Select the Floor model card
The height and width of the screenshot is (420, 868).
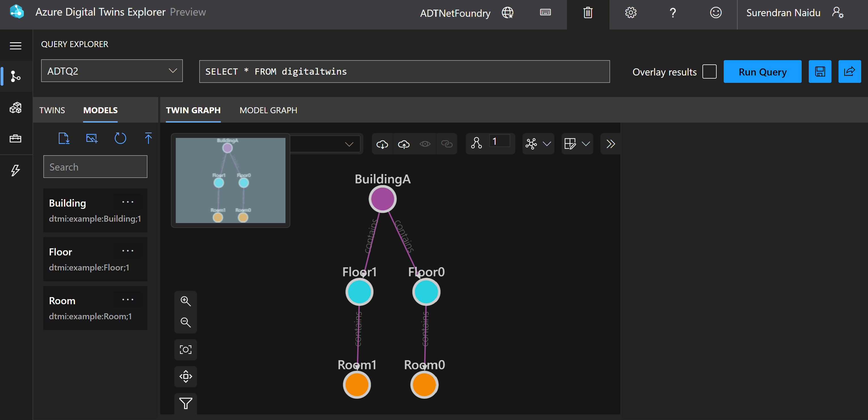[95, 259]
